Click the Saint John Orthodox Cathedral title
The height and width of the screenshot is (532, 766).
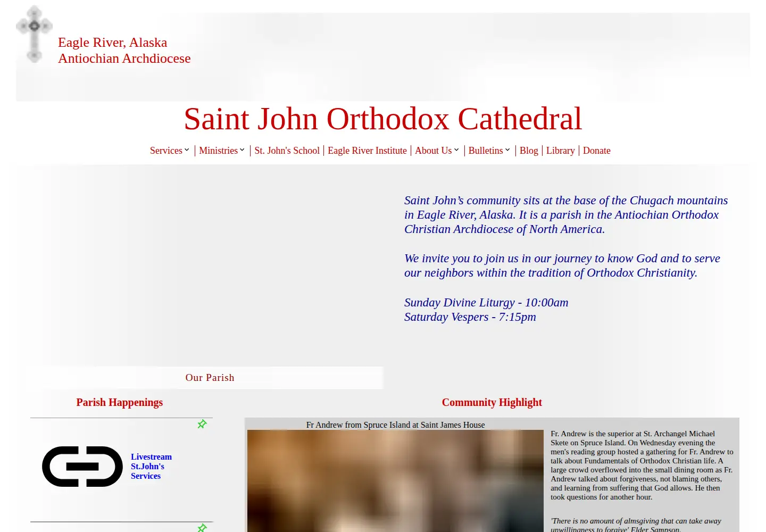click(383, 119)
